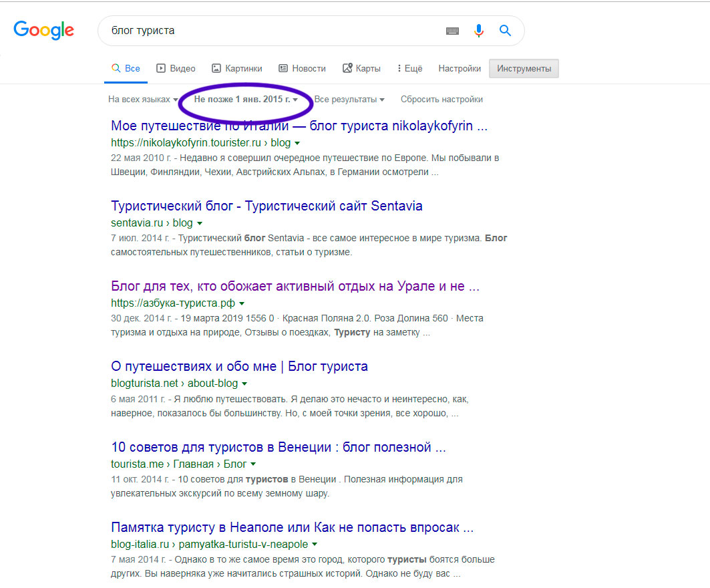Click the magnifier search button
Image resolution: width=710 pixels, height=588 pixels.
coord(506,30)
